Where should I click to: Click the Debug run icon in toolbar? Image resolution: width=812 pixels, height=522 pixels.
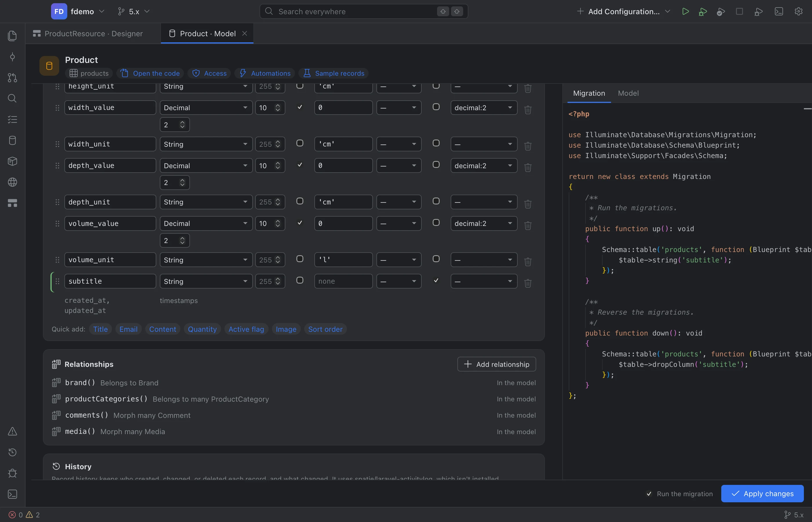703,12
